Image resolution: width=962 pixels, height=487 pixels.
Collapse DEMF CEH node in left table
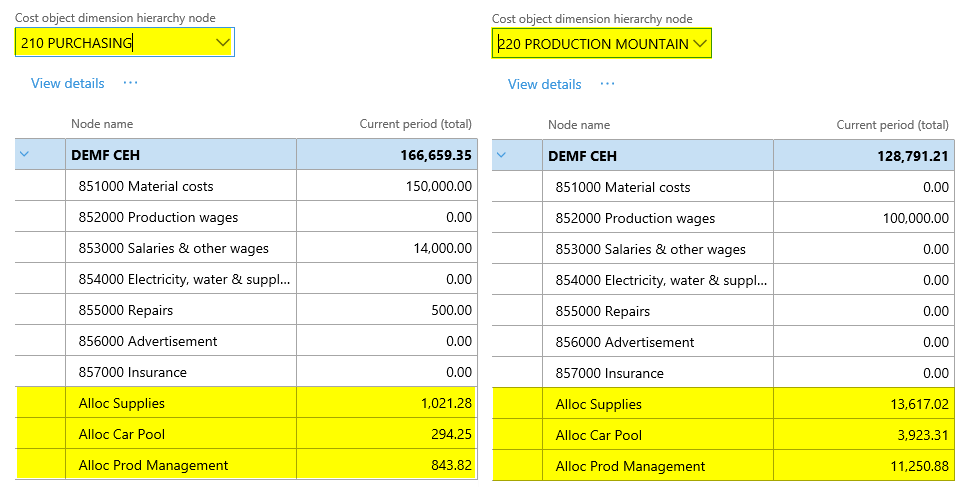[26, 155]
